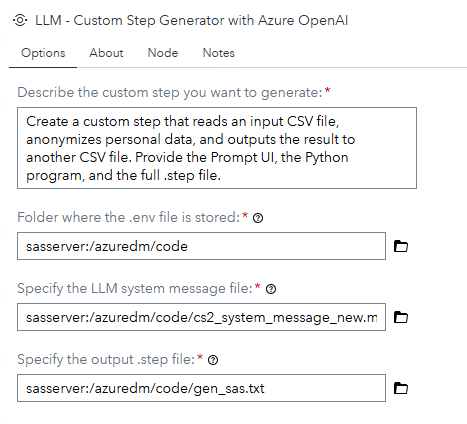Viewport: 467px width, 424px height.
Task: Browse for the .env file folder
Action: tap(401, 246)
